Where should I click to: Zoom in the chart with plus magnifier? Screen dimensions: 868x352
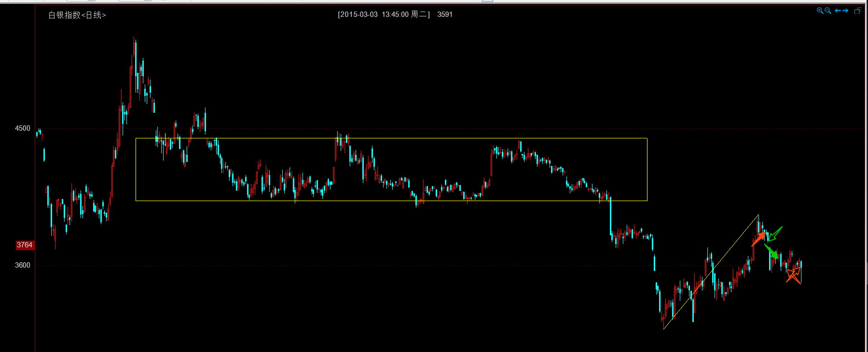pyautogui.click(x=820, y=11)
